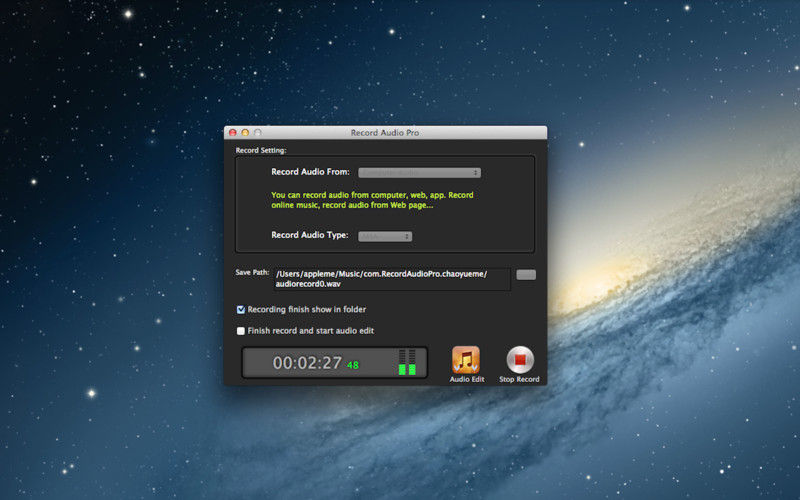Close the Record Audio Pro window
Viewport: 800px width, 500px height.
coord(233,133)
